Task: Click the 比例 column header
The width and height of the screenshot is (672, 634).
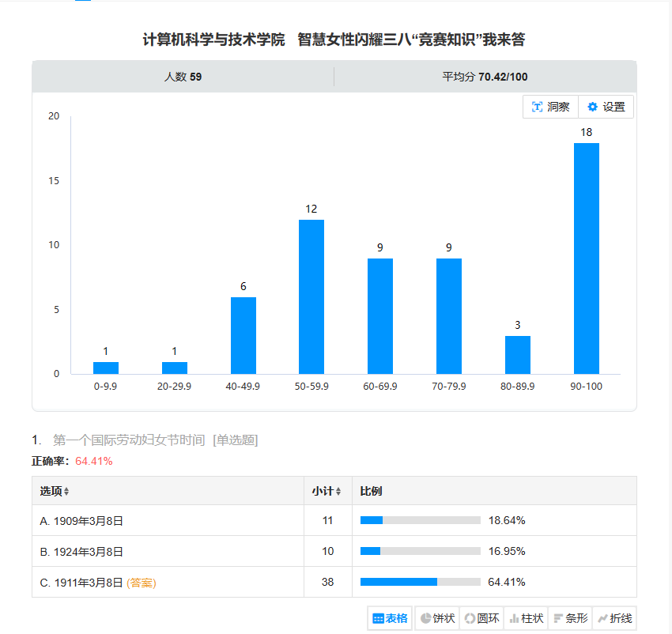Action: [371, 491]
